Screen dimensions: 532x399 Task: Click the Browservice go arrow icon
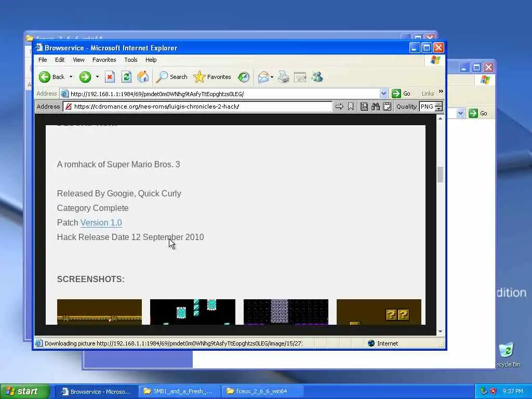339,107
